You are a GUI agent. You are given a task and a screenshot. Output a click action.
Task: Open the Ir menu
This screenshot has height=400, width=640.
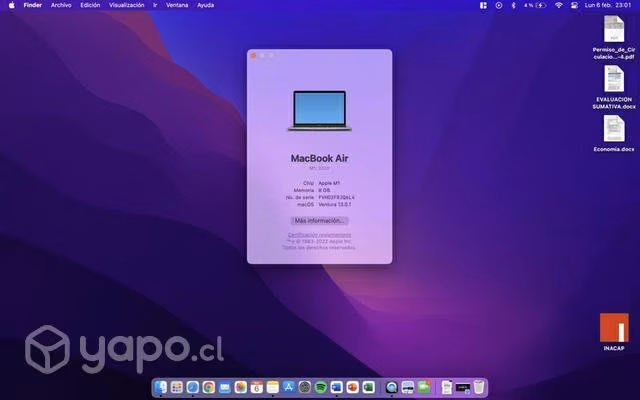(155, 5)
